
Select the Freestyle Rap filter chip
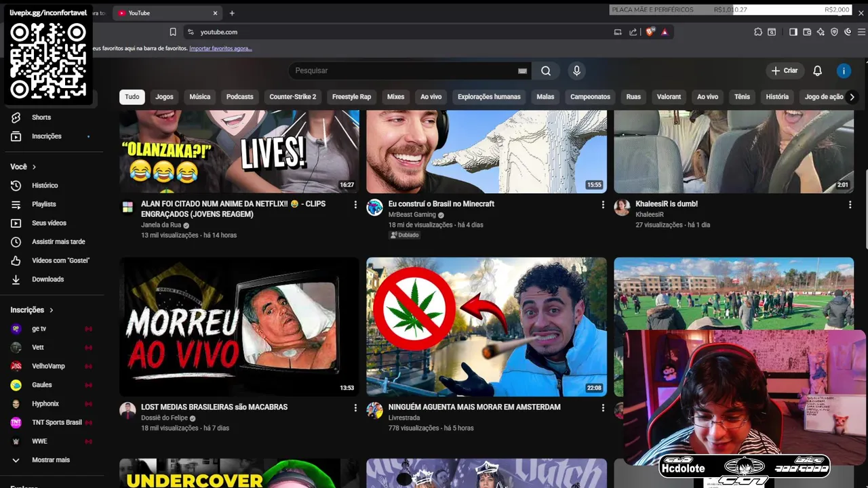pyautogui.click(x=351, y=97)
